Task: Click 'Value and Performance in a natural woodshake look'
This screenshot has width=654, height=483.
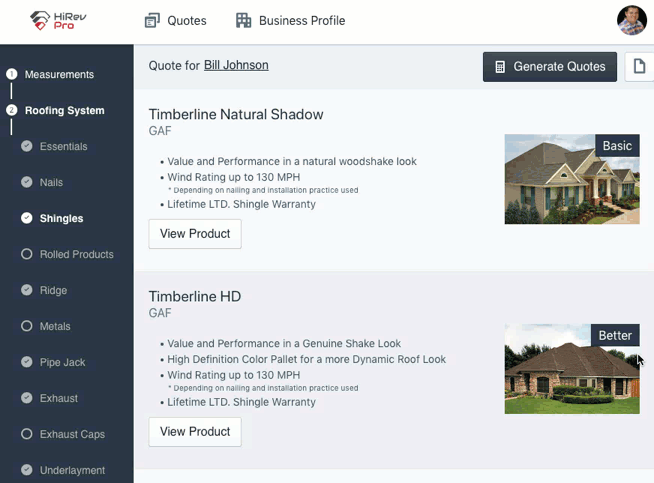Action: click(292, 161)
